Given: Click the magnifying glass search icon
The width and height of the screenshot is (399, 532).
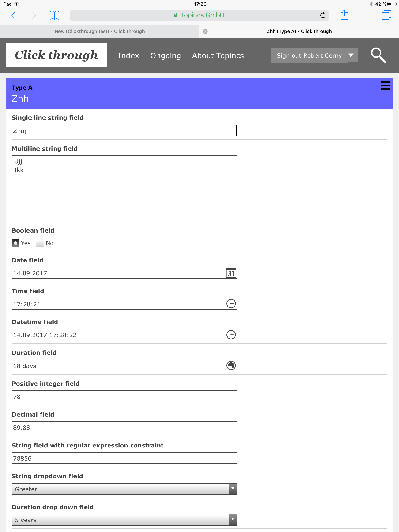Looking at the screenshot, I should point(378,55).
